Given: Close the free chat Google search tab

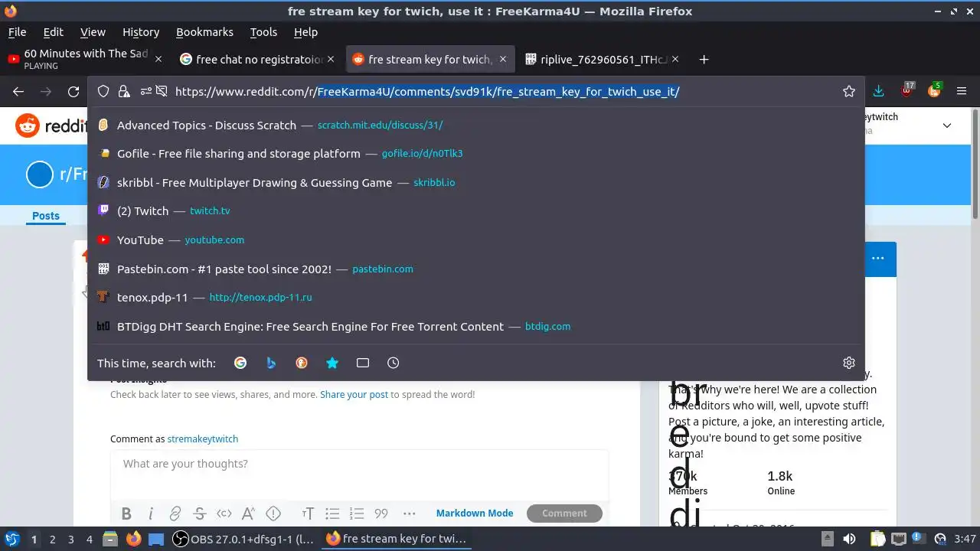Looking at the screenshot, I should tap(331, 59).
